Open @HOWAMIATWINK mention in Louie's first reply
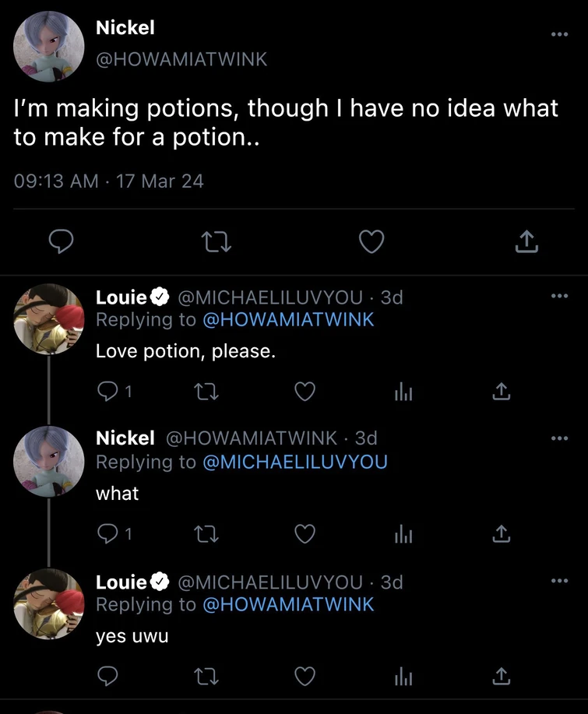 pyautogui.click(x=288, y=319)
